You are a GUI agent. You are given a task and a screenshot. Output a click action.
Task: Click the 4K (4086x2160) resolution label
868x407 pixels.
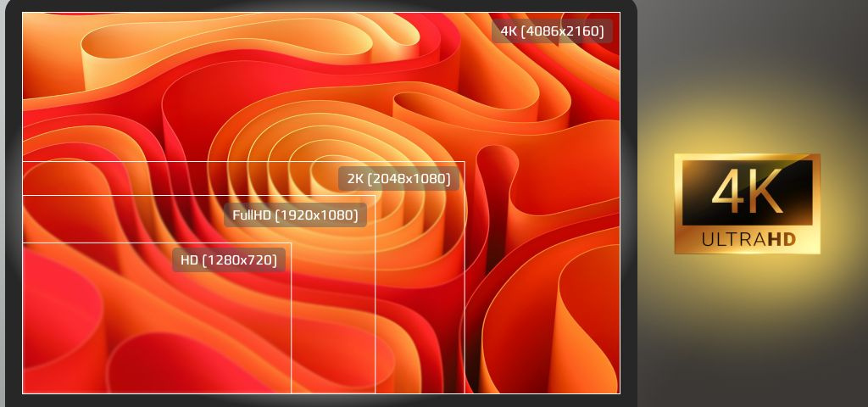[552, 31]
